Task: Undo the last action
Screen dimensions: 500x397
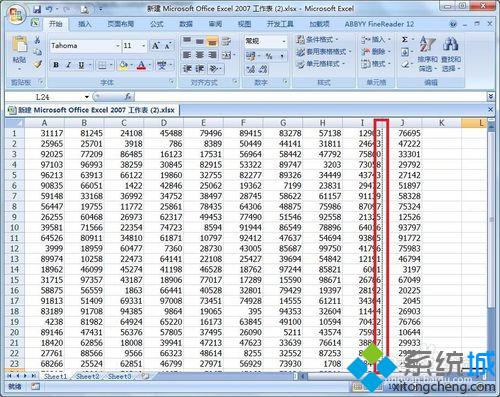Action: [x=49, y=9]
